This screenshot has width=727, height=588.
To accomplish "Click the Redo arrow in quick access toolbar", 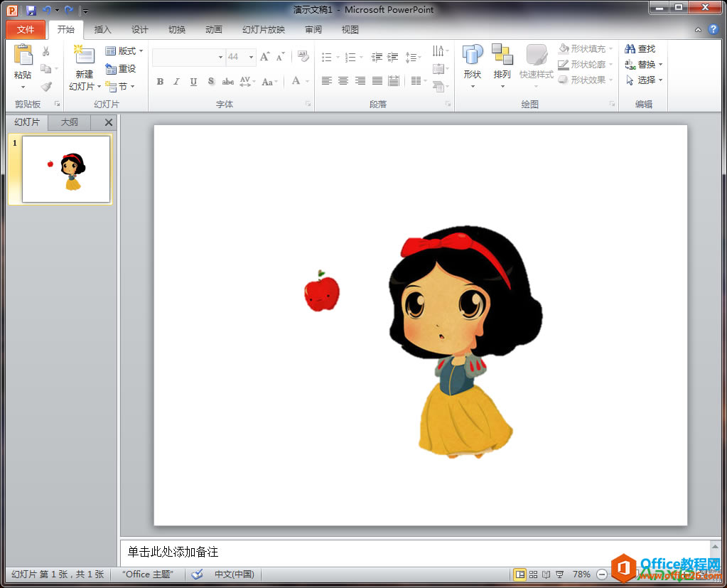I will coord(69,10).
